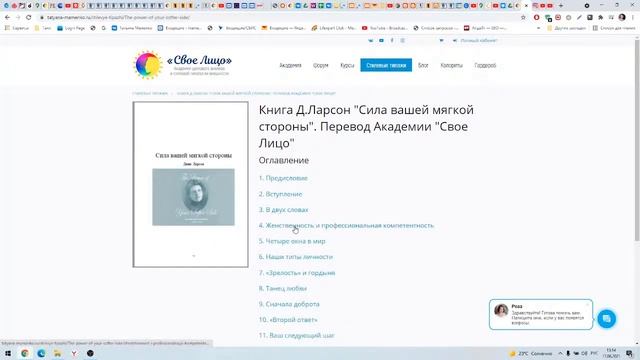Open the VK social icon in header
This screenshot has width=640, height=360.
coord(371,41)
